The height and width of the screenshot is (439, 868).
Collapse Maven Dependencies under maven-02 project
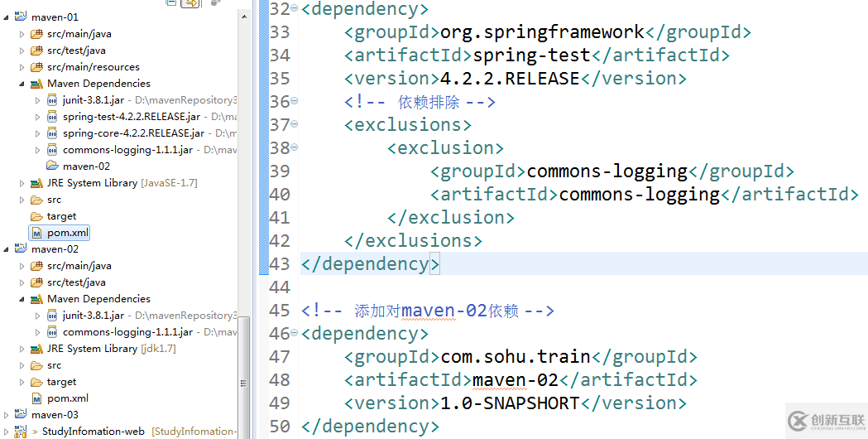[22, 299]
